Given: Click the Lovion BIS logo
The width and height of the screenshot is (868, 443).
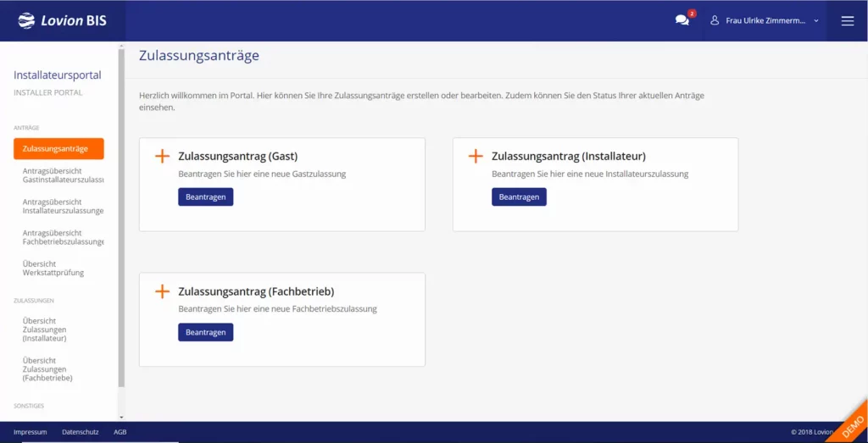Looking at the screenshot, I should [62, 20].
